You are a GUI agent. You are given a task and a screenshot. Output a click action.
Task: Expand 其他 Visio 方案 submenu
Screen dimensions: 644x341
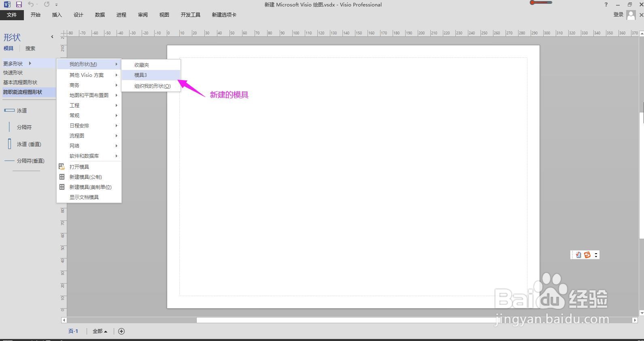(x=89, y=75)
